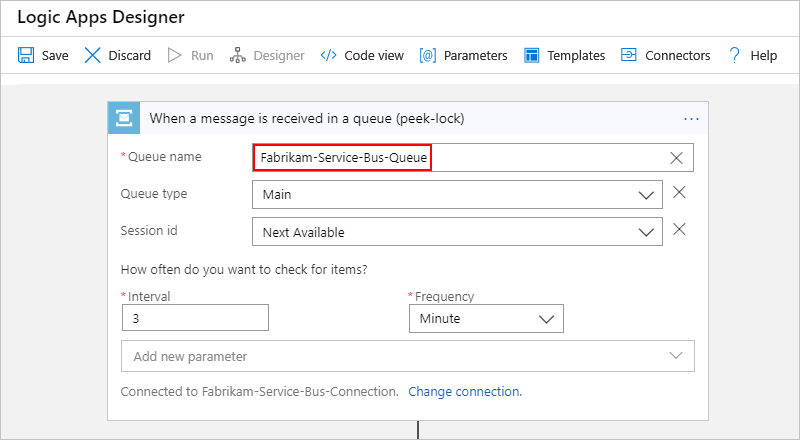Remove the Session id parameter
The image size is (800, 440).
[x=679, y=230]
